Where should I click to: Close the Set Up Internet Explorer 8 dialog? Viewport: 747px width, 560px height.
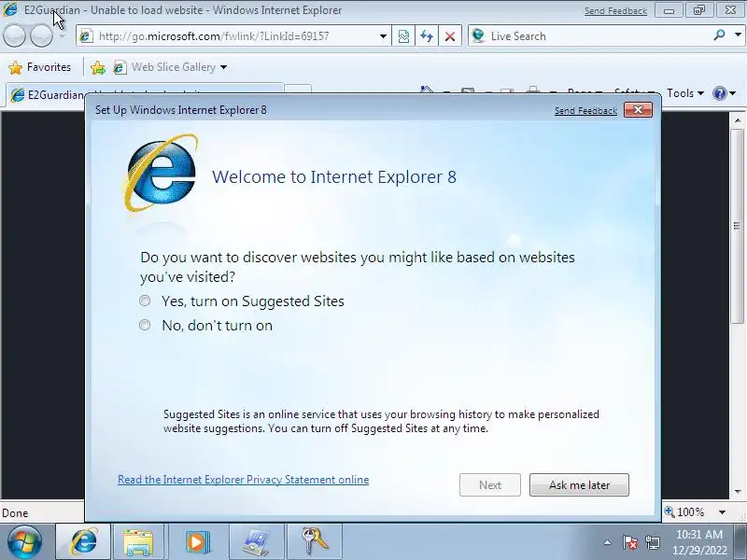click(638, 110)
